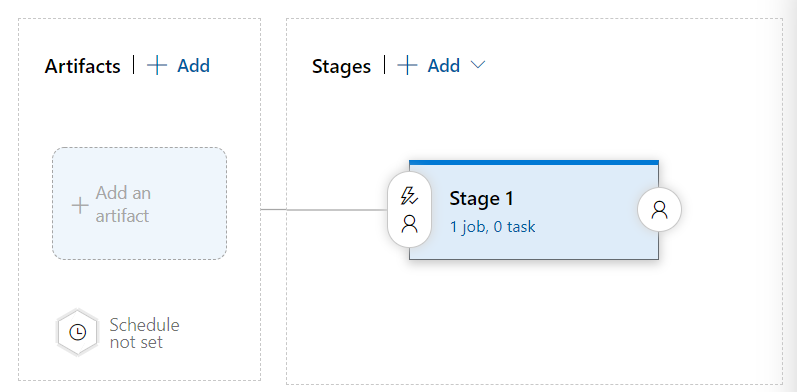Click the schedule clock hexagon icon

point(77,332)
